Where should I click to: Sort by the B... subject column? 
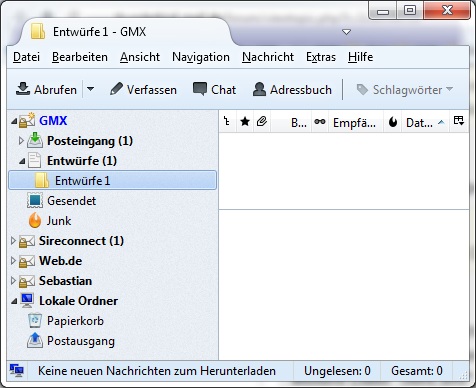(292, 122)
